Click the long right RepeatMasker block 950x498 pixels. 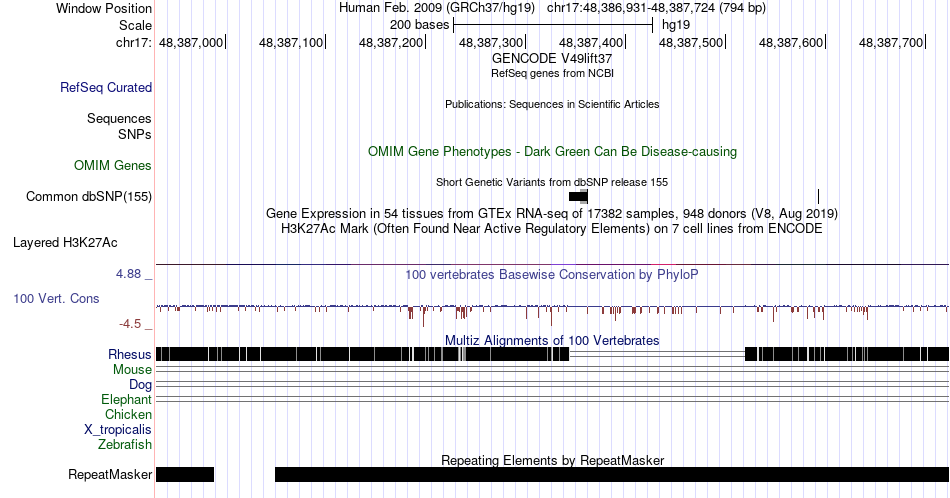[x=612, y=474]
